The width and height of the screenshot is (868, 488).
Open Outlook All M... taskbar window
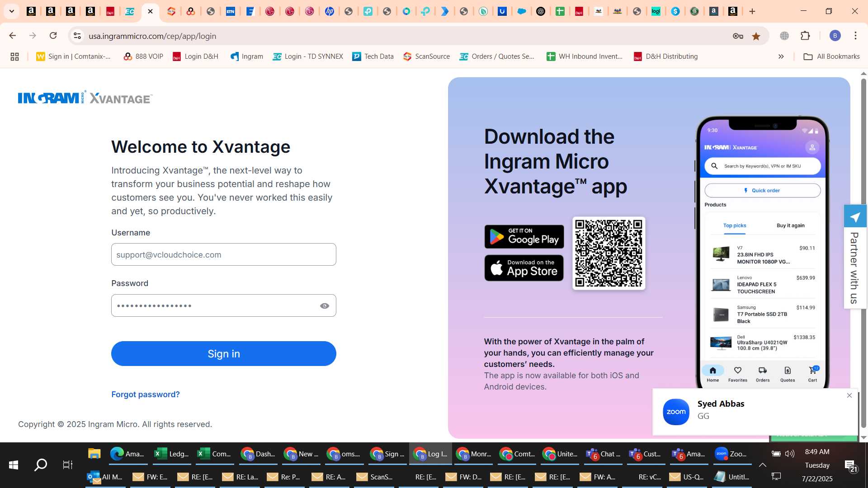click(x=105, y=477)
